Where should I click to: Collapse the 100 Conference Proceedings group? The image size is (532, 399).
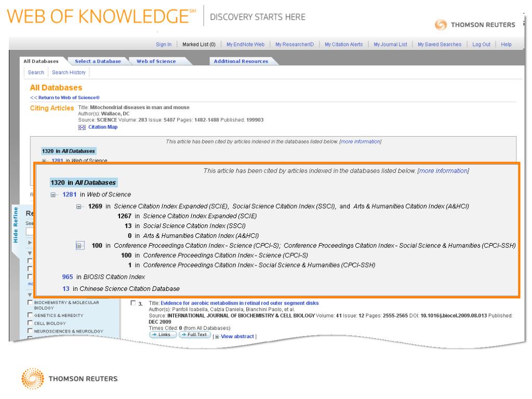coord(79,246)
